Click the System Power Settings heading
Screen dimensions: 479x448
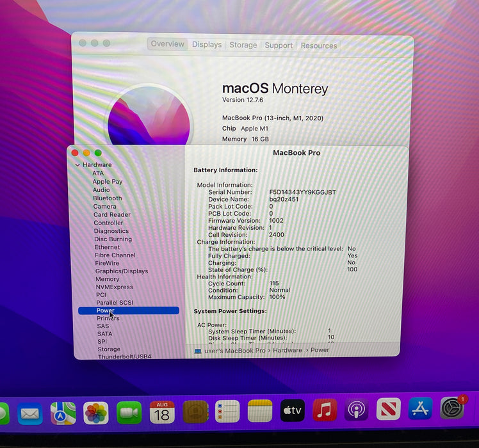(x=231, y=311)
